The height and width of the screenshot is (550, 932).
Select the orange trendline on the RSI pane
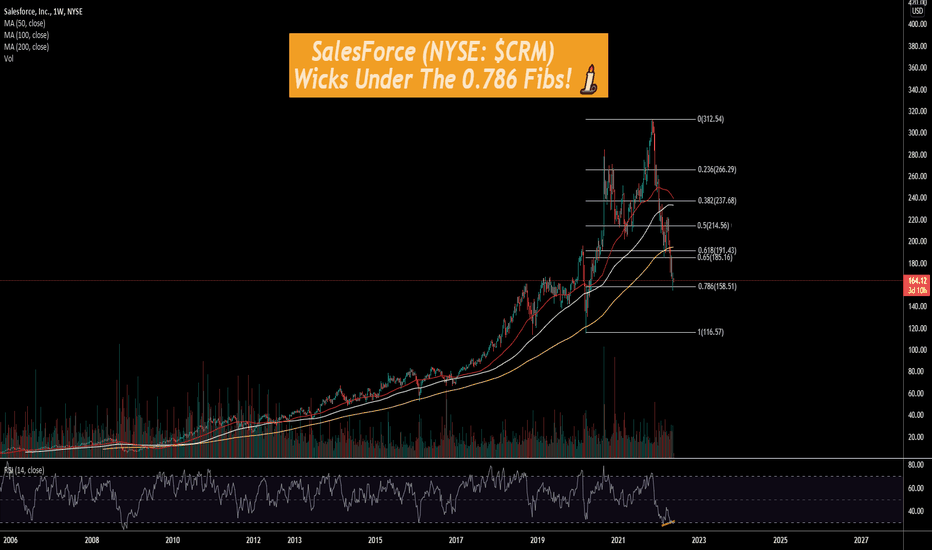[668, 523]
